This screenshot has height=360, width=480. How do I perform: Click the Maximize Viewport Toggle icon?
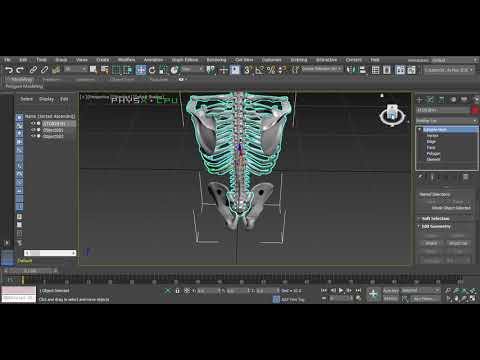pos(473,299)
